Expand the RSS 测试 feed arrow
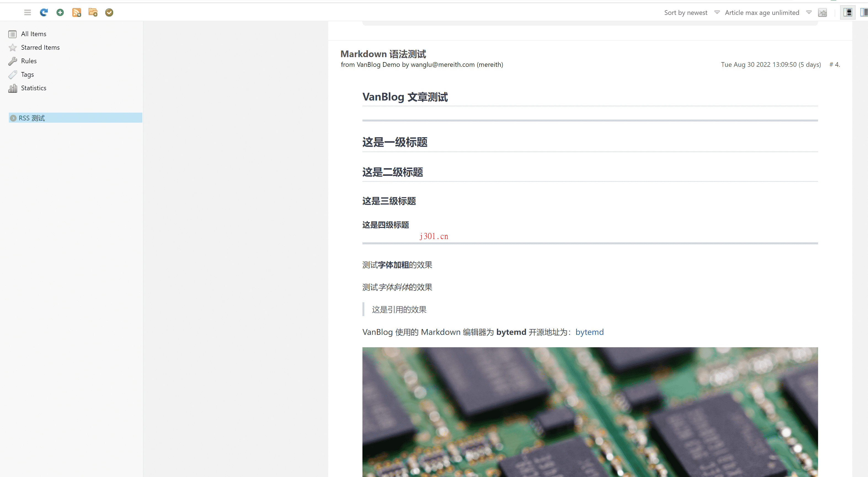This screenshot has width=868, height=477. pyautogui.click(x=13, y=118)
